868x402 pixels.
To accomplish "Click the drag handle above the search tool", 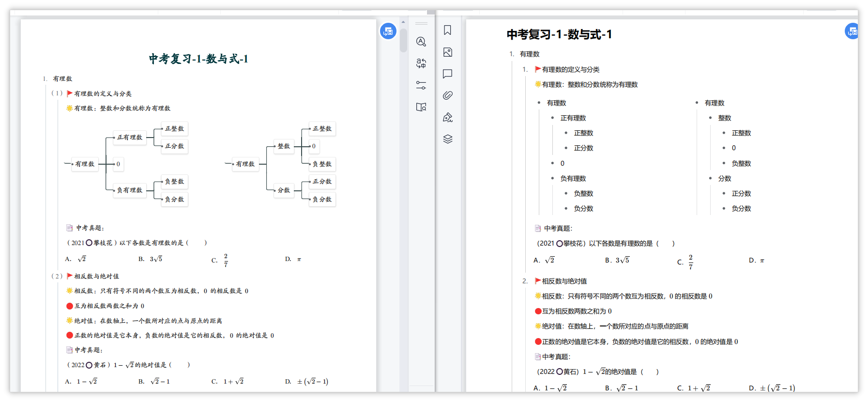I will coord(421,23).
